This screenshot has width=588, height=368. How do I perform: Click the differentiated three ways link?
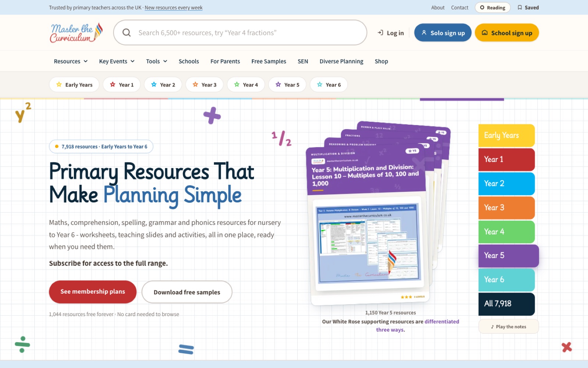tap(417, 326)
